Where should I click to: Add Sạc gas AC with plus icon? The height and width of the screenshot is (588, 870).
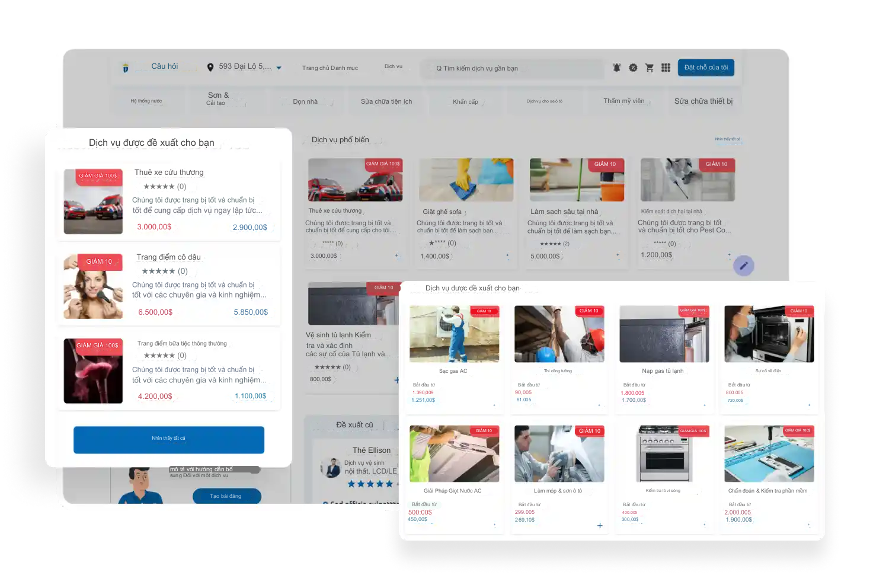click(494, 405)
